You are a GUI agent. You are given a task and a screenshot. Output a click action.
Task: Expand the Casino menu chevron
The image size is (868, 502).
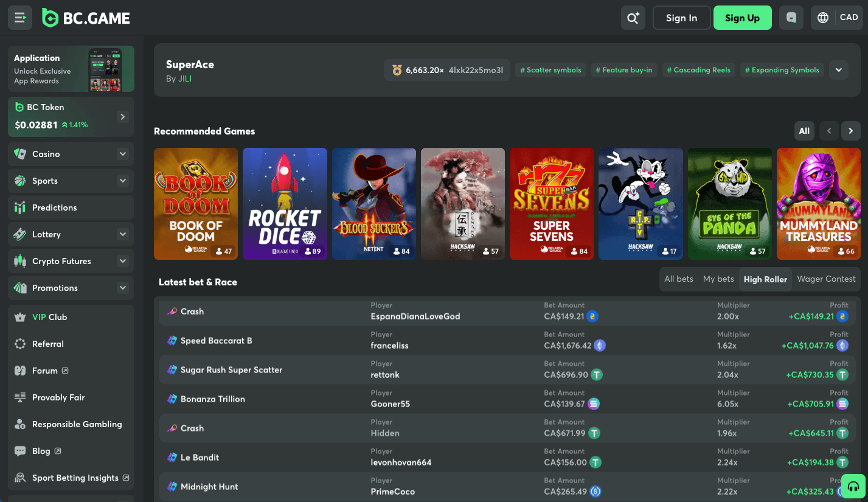tap(123, 154)
